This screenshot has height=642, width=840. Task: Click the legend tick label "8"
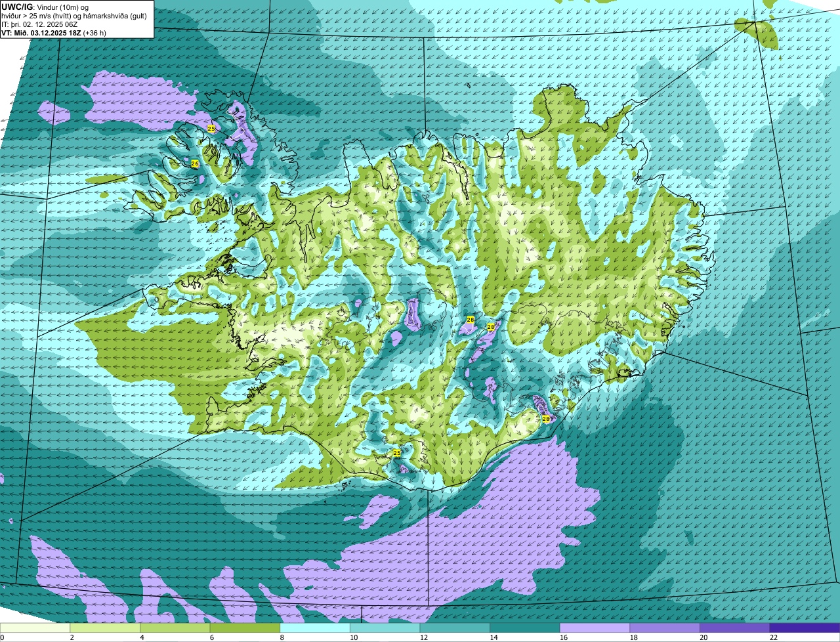(x=281, y=637)
